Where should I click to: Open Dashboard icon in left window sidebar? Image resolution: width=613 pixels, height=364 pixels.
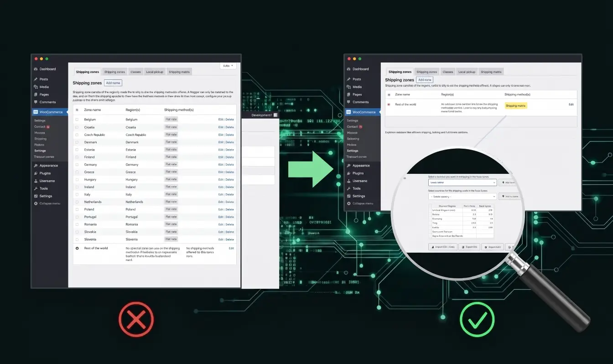(x=36, y=69)
